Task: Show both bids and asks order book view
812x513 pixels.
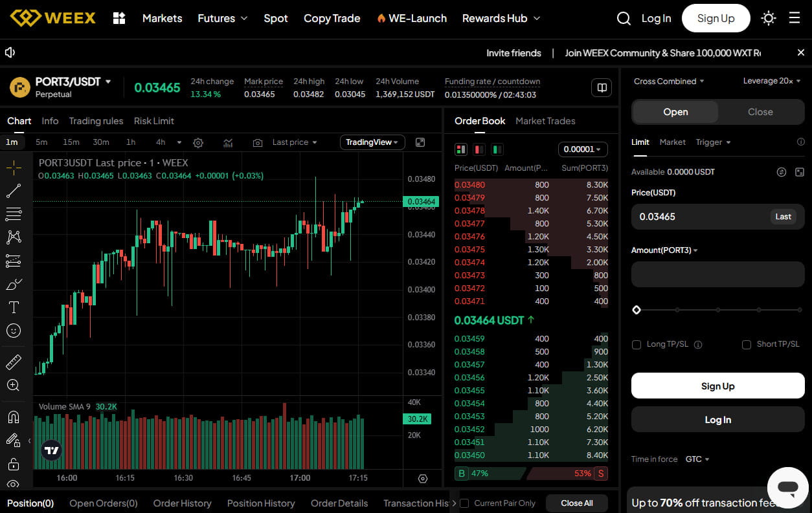Action: (x=461, y=149)
